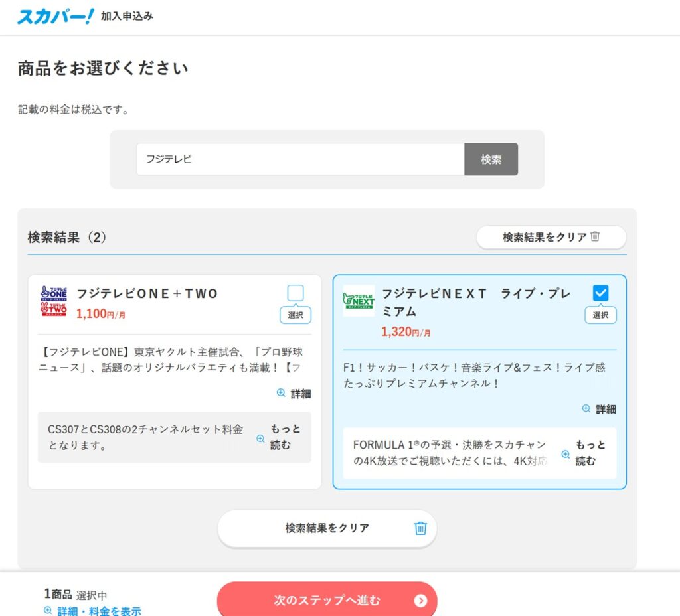Click the 商品をお選びください heading
Image resolution: width=680 pixels, height=616 pixels.
coord(103,68)
